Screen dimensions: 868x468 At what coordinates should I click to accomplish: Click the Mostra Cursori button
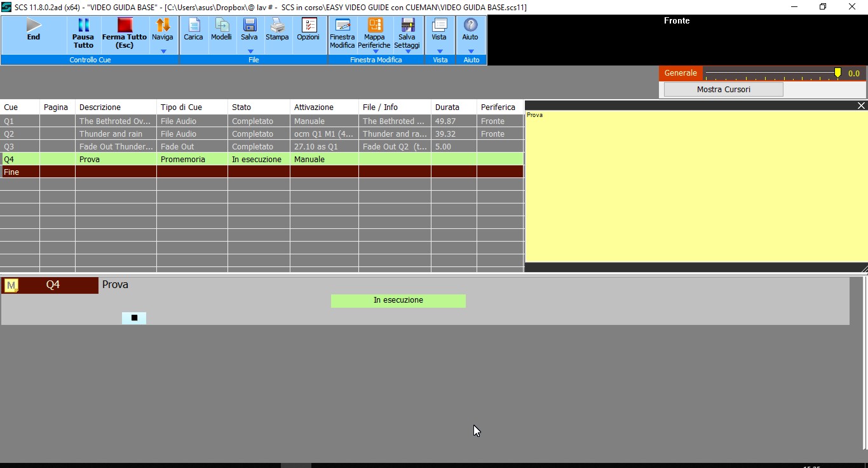723,90
